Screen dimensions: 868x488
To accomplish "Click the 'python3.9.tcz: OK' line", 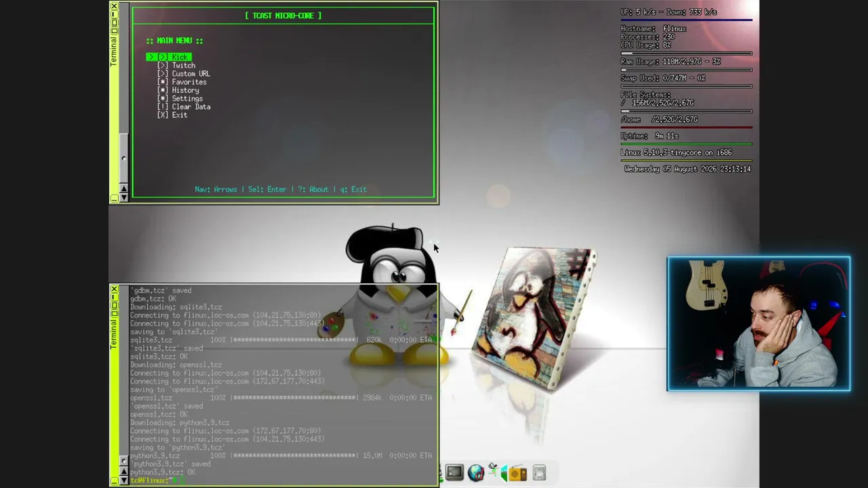I will pyautogui.click(x=163, y=472).
